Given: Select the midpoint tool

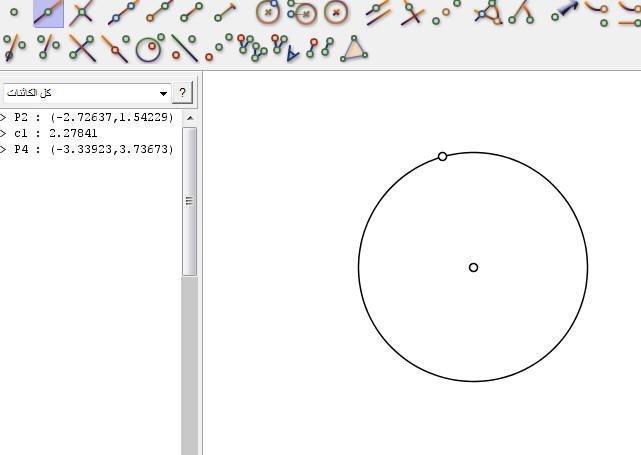Looking at the screenshot, I should click(446, 12).
